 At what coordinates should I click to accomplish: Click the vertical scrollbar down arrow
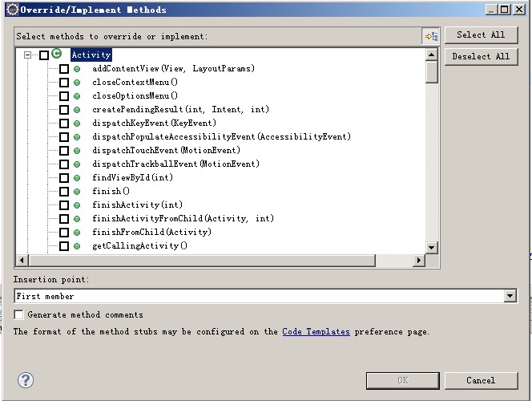[x=431, y=247]
